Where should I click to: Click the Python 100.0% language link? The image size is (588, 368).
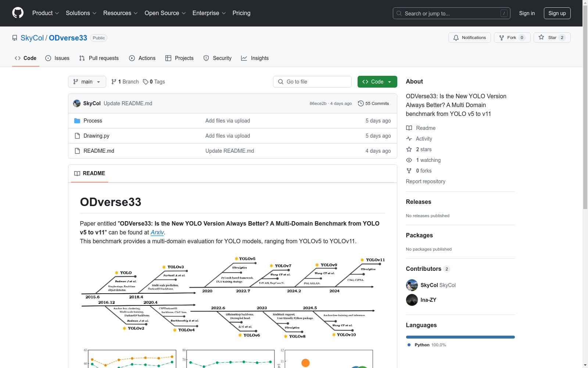point(427,345)
